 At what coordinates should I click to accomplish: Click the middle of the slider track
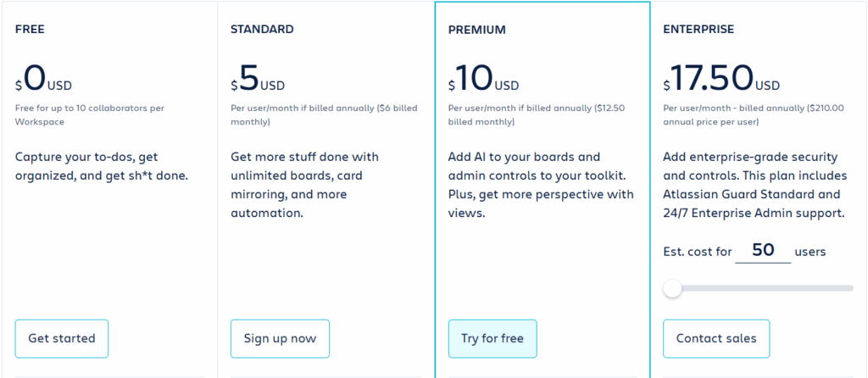(x=759, y=288)
